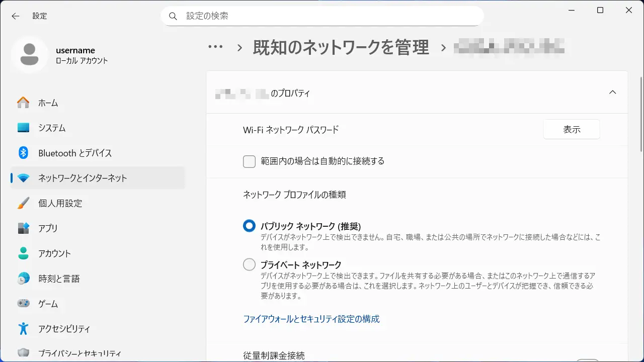The height and width of the screenshot is (362, 644).
Task: Enable 範囲内の場合は自動的に接続する checkbox
Action: (249, 161)
